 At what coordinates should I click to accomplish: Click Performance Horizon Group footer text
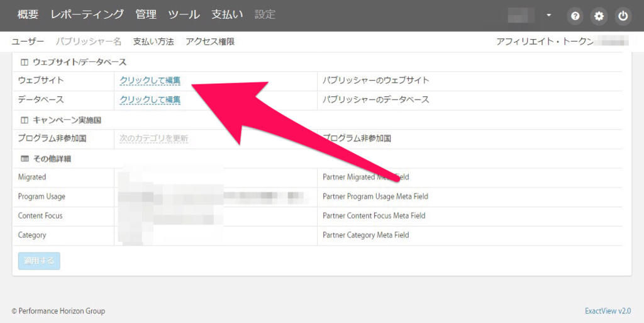(61, 311)
